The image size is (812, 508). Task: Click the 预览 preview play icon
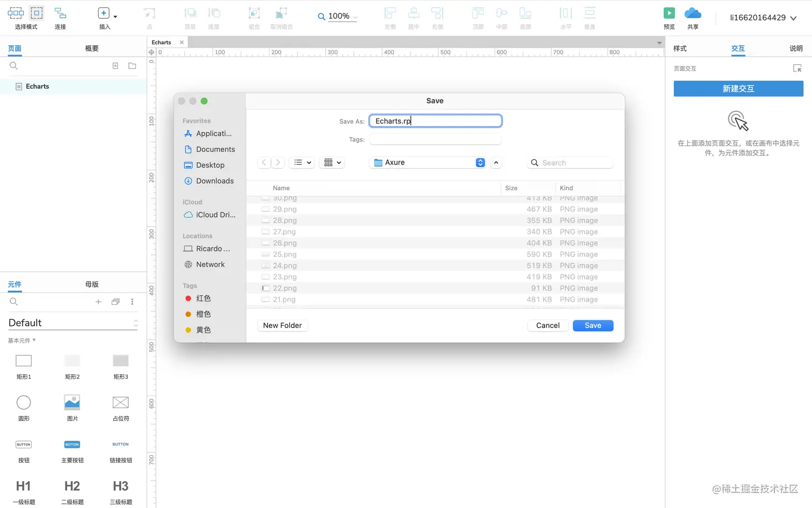pyautogui.click(x=669, y=13)
